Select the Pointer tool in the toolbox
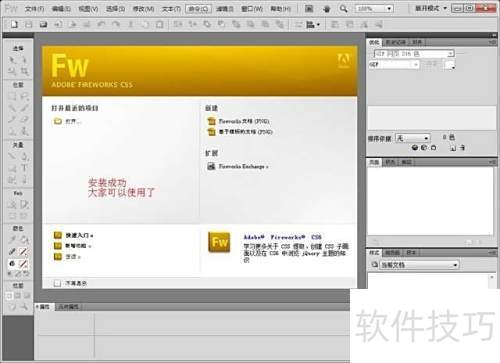Image resolution: width=500 pixels, height=363 pixels. (x=12, y=60)
